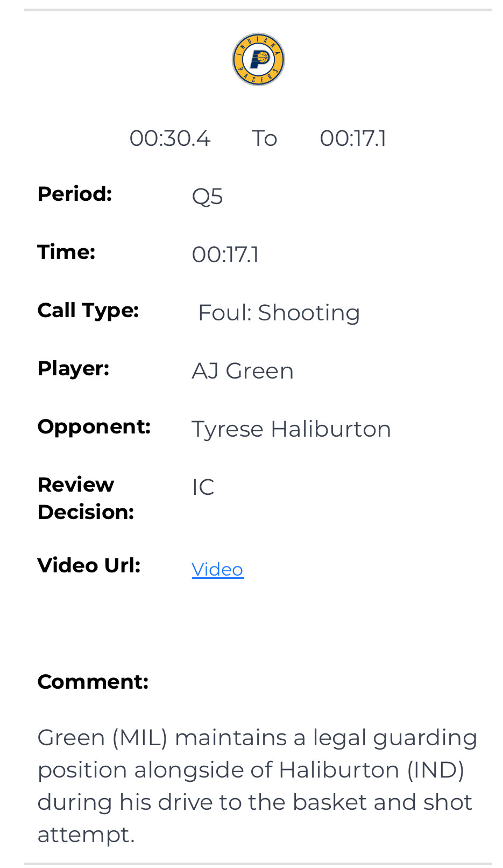The height and width of the screenshot is (868, 503).
Task: Click the Comment heading
Action: pos(93,682)
